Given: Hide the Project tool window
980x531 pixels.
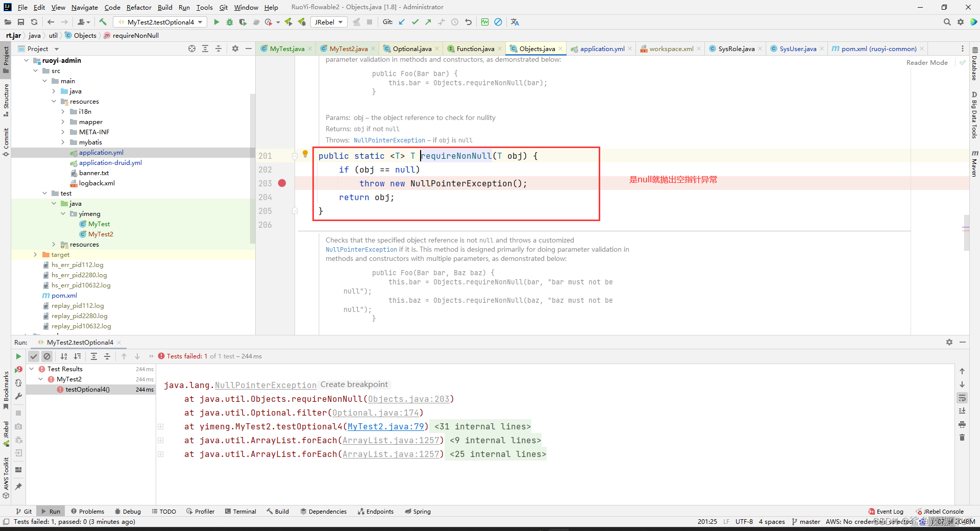Looking at the screenshot, I should tap(249, 49).
